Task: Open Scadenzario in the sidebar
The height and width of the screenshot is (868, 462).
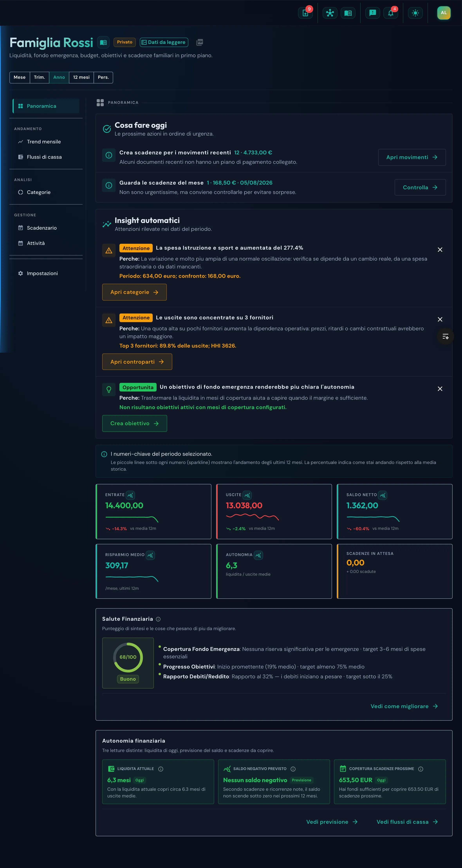Action: [x=46, y=228]
